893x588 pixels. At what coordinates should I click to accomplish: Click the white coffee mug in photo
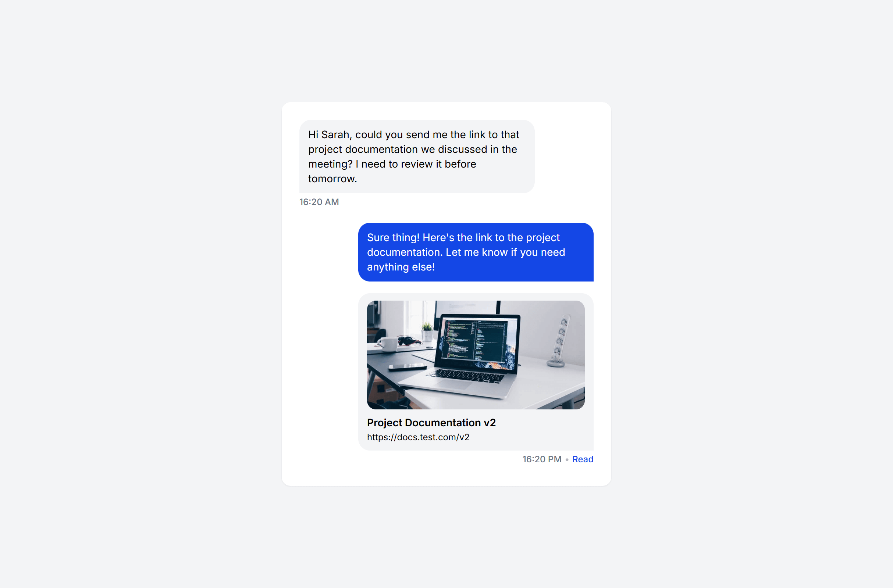click(387, 344)
